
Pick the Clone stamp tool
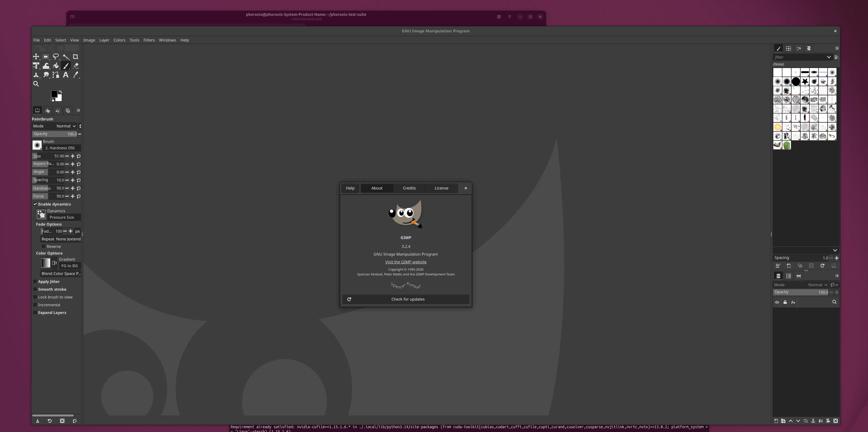(x=36, y=75)
